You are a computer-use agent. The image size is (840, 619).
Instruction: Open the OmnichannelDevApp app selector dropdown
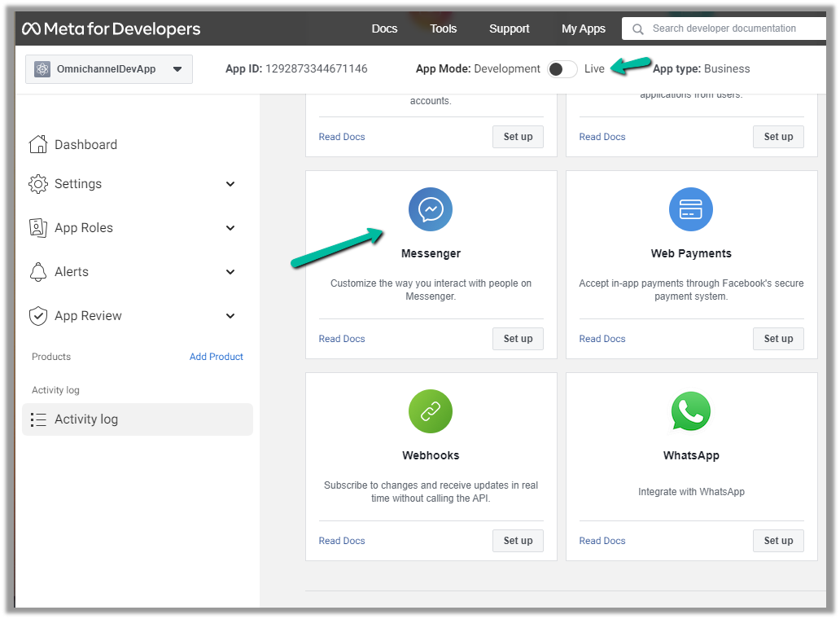click(x=109, y=69)
